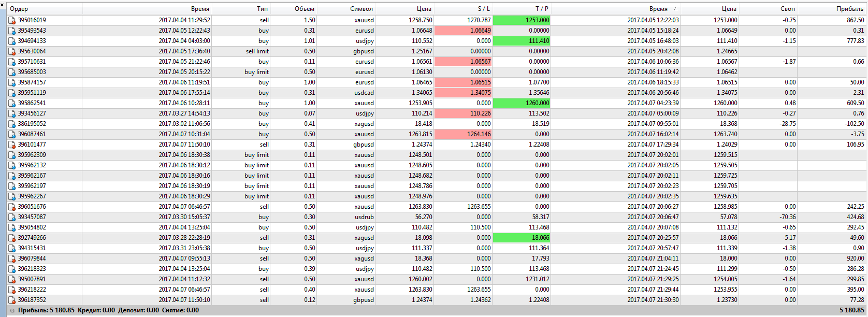This screenshot has height=317, width=868.
Task: Select the order icon beside 386195052
Action: pyautogui.click(x=11, y=124)
